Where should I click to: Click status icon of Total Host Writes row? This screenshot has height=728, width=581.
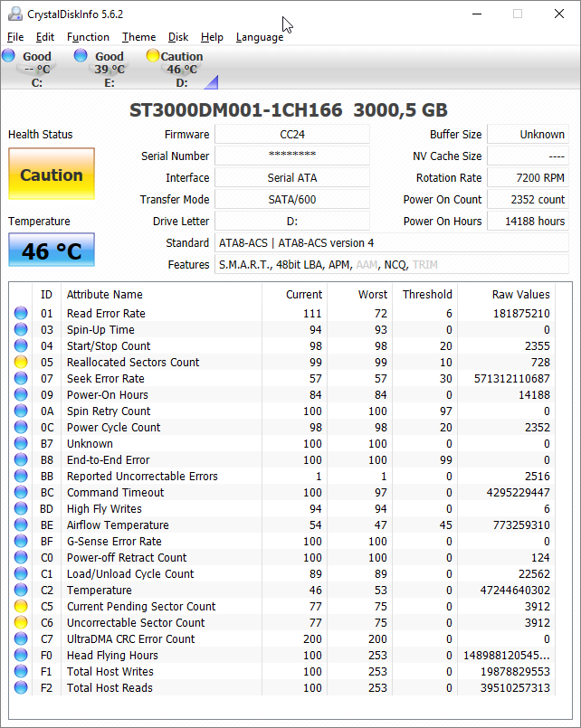pos(21,671)
